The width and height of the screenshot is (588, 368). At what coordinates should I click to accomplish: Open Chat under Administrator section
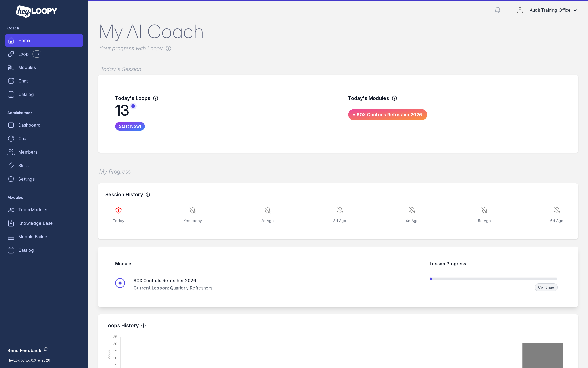[x=44, y=138]
